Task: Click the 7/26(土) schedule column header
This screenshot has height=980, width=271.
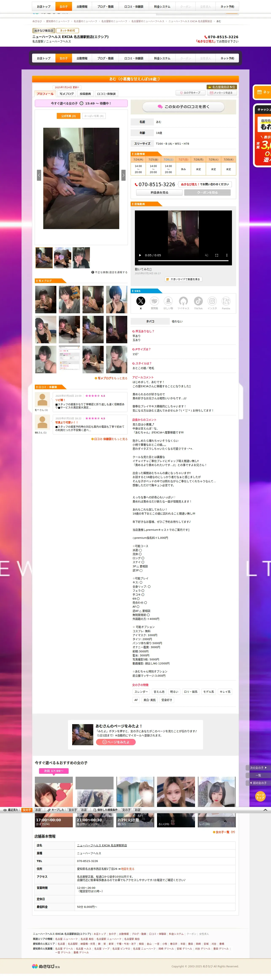Action: click(168, 160)
